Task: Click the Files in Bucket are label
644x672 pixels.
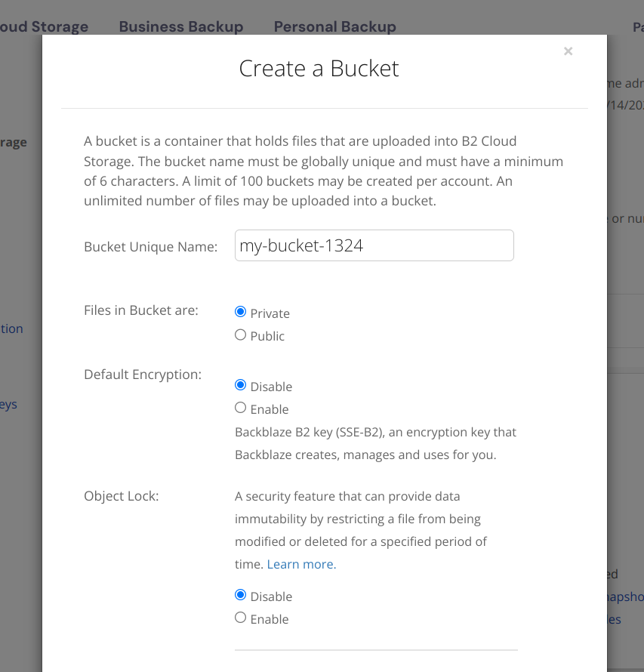Action: coord(141,310)
